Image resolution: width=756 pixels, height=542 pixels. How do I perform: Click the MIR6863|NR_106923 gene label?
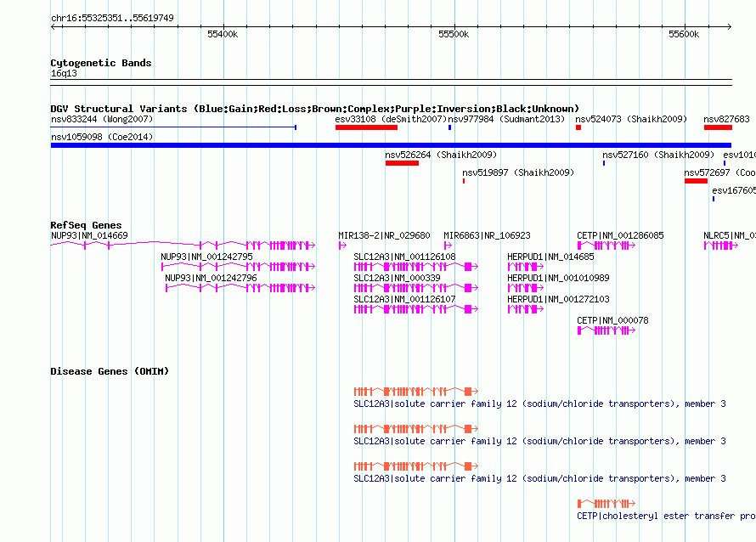tap(487, 235)
